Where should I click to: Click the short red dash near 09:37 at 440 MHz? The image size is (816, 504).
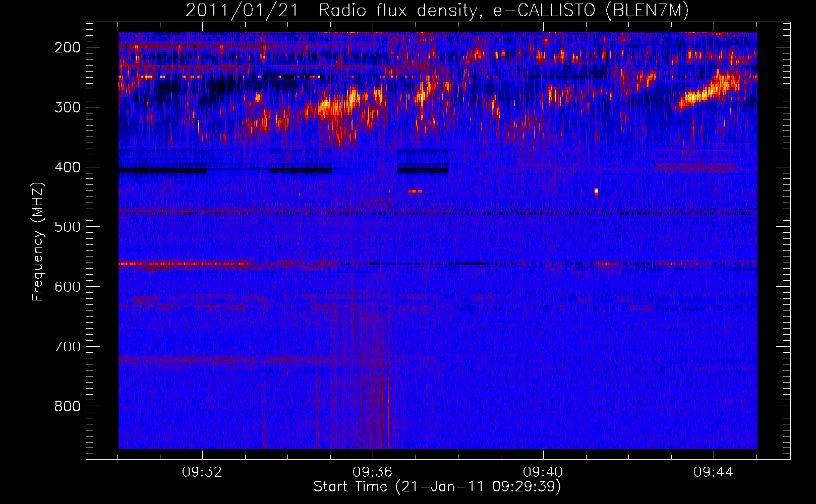point(415,191)
